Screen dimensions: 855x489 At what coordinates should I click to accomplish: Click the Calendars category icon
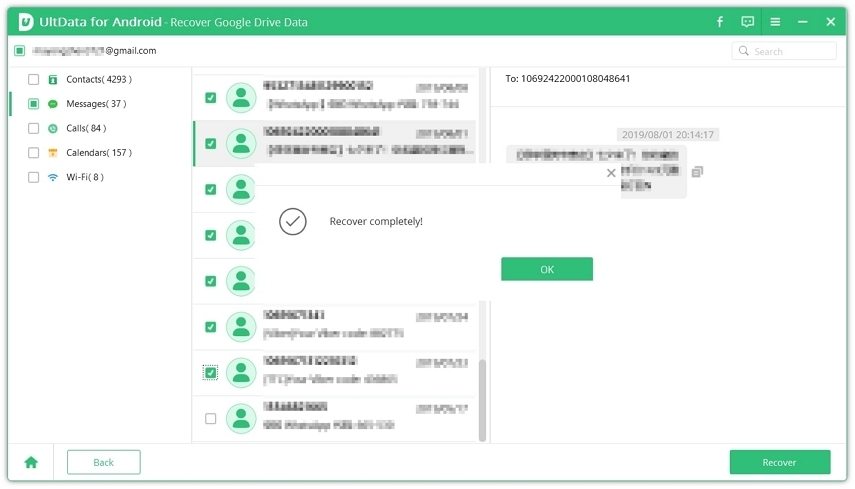(x=53, y=153)
